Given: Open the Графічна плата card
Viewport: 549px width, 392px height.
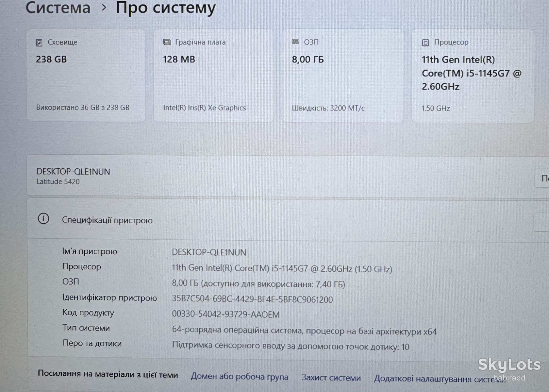Looking at the screenshot, I should coord(214,76).
